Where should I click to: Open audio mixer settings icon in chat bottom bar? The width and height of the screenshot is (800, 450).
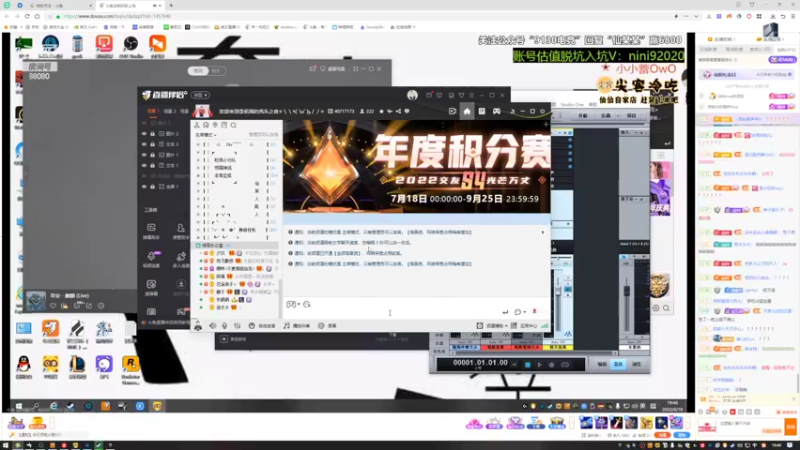[237, 326]
